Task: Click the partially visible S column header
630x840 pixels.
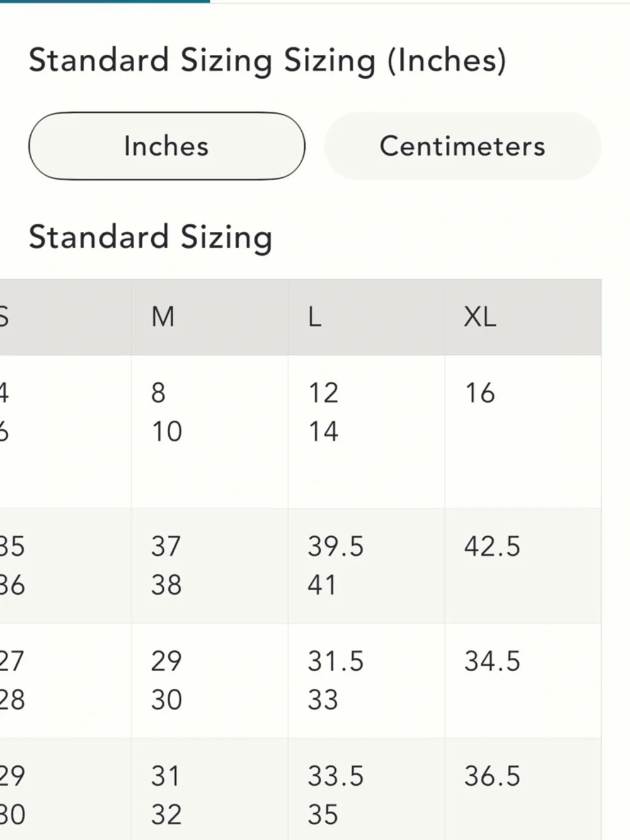Action: pyautogui.click(x=66, y=317)
